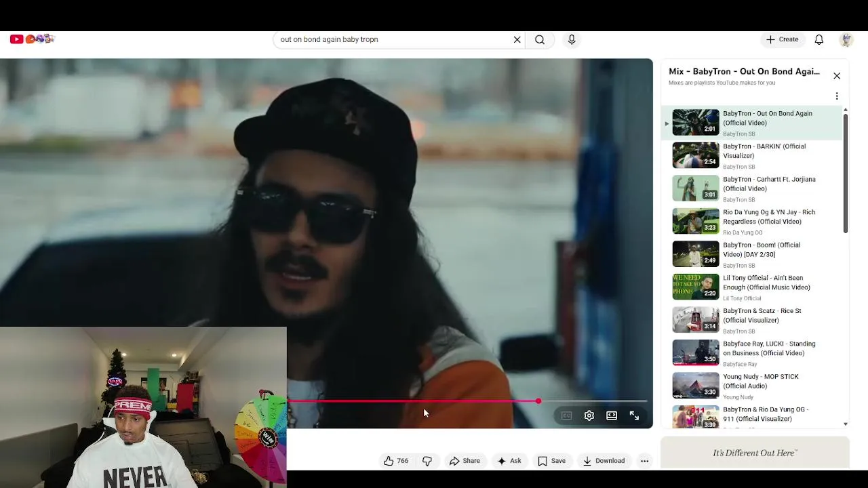Image resolution: width=868 pixels, height=488 pixels.
Task: Open the BARKIN' video thumbnail
Action: point(696,155)
